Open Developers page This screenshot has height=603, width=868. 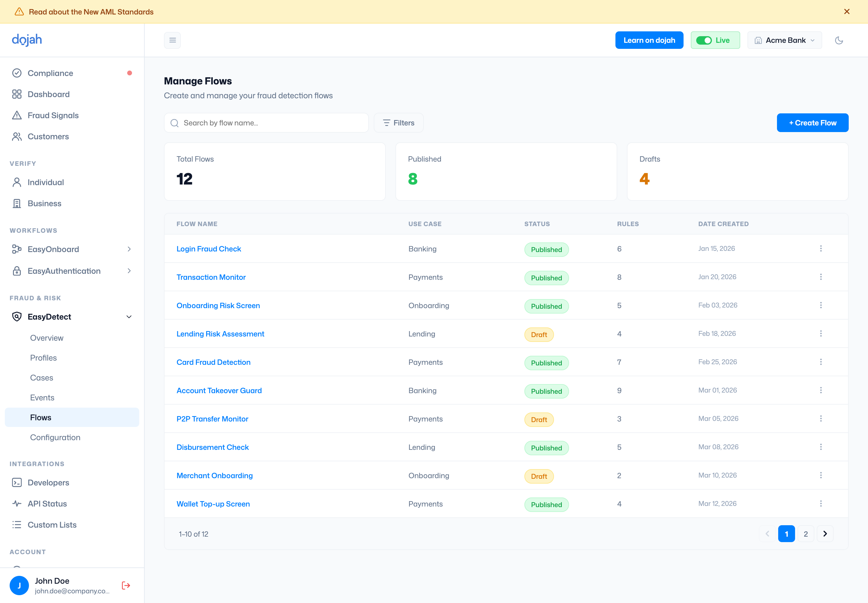pyautogui.click(x=72, y=482)
